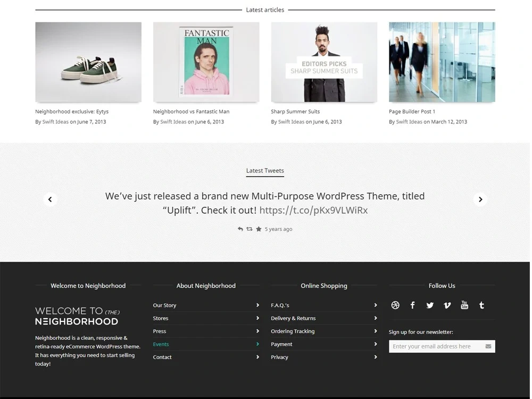Click Swift Ideas author of Eytys article
532x399 pixels.
click(55, 122)
